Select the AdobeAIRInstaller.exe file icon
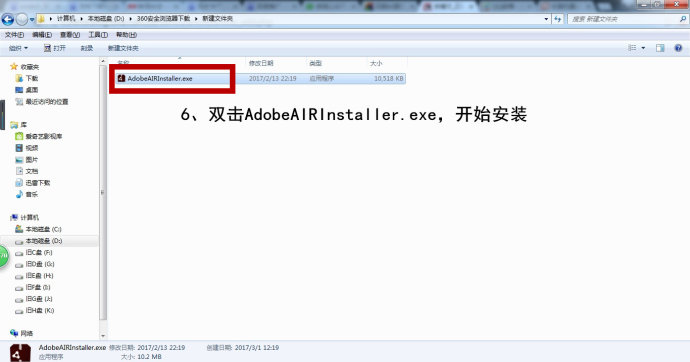690x362 pixels. pos(121,78)
